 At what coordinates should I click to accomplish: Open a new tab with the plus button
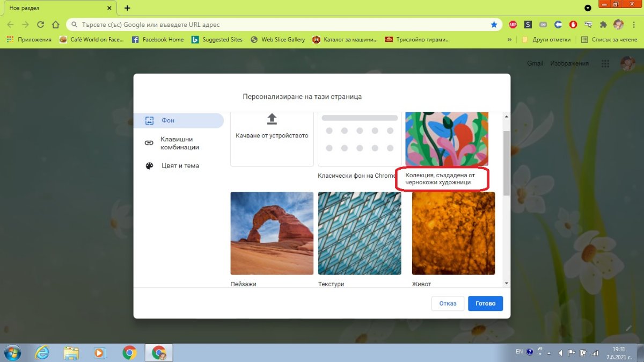point(127,8)
